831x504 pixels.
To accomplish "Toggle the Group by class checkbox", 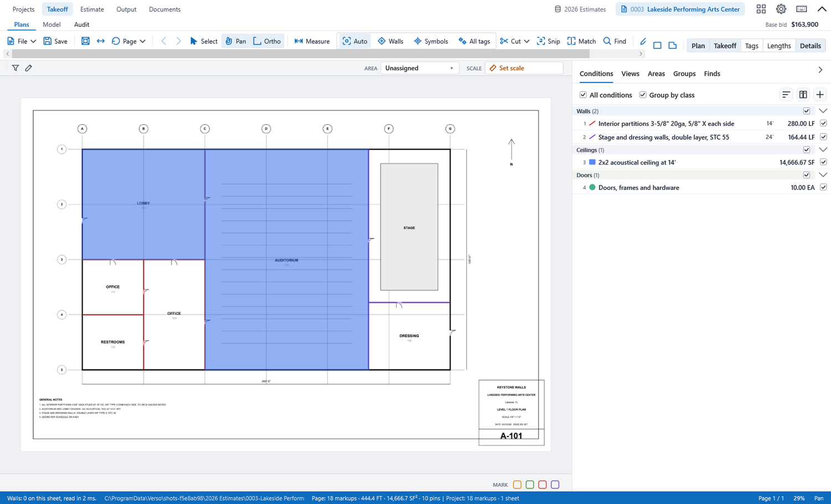I will click(x=643, y=95).
